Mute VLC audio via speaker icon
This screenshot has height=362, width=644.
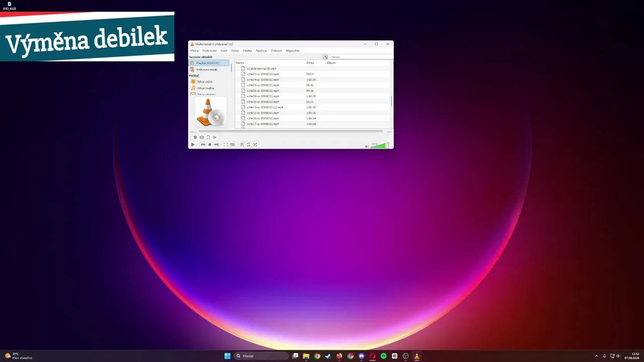367,146
